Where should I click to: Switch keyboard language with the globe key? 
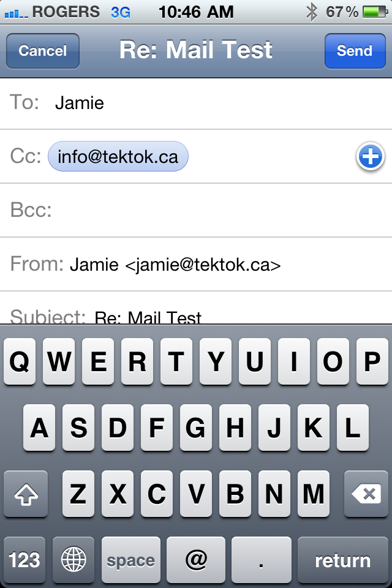(x=73, y=559)
